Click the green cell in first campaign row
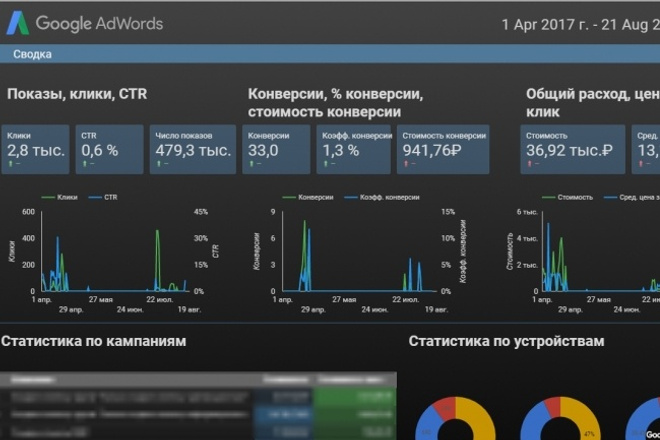Image resolution: width=660 pixels, height=440 pixels. point(354,396)
